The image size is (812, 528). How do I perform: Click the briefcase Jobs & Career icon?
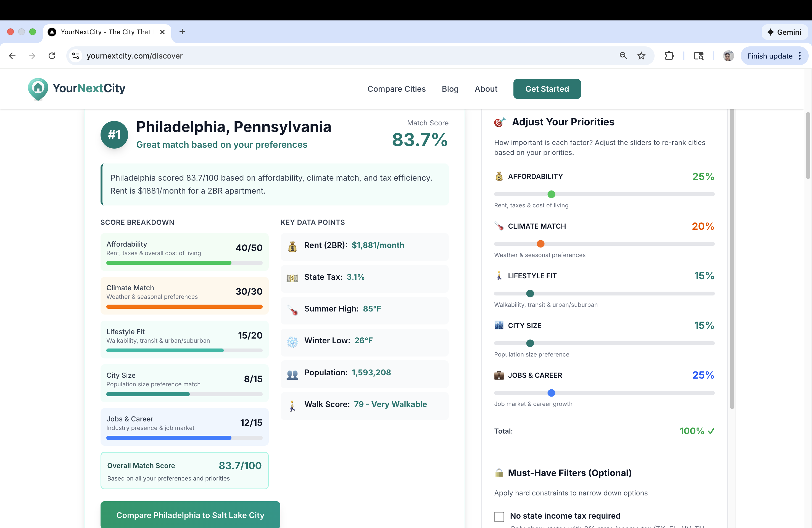(x=499, y=375)
